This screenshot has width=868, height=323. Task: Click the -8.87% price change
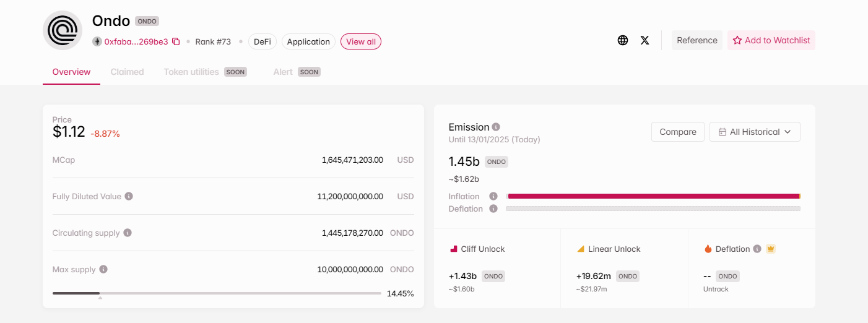point(105,134)
